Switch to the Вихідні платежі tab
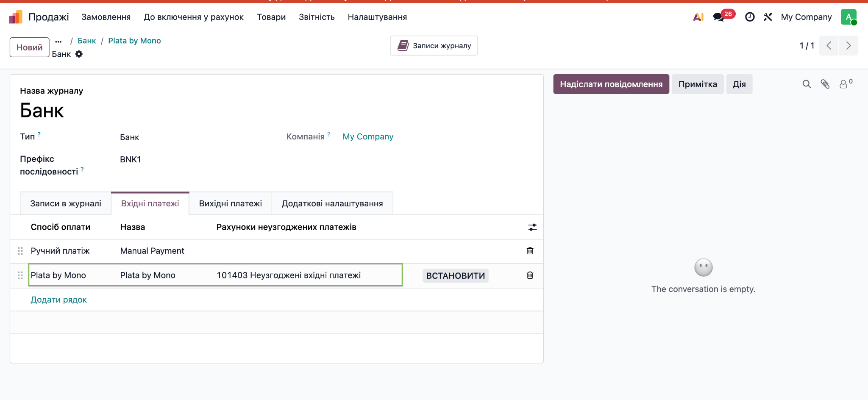The height and width of the screenshot is (400, 868). coord(231,203)
